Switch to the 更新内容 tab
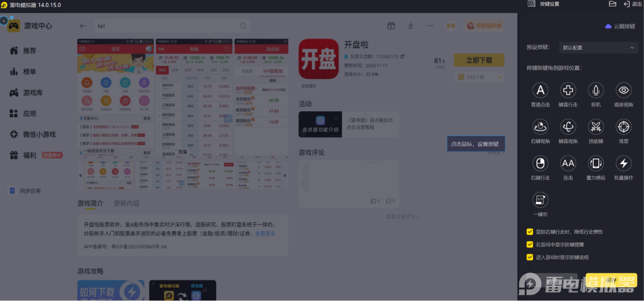644x301 pixels. [126, 203]
